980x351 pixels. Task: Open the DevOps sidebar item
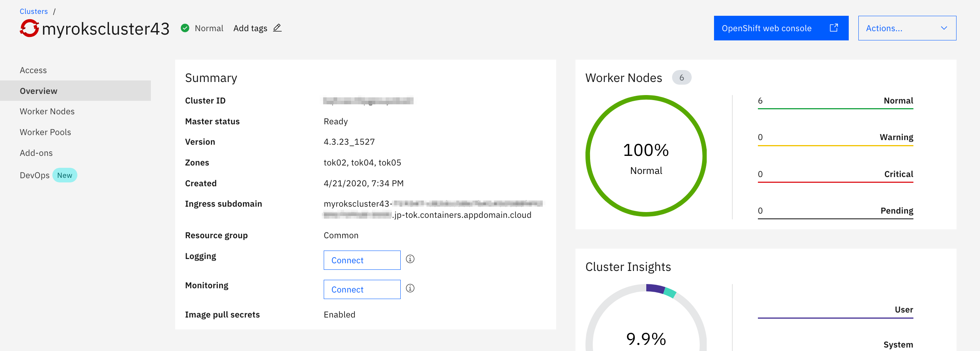(x=35, y=175)
